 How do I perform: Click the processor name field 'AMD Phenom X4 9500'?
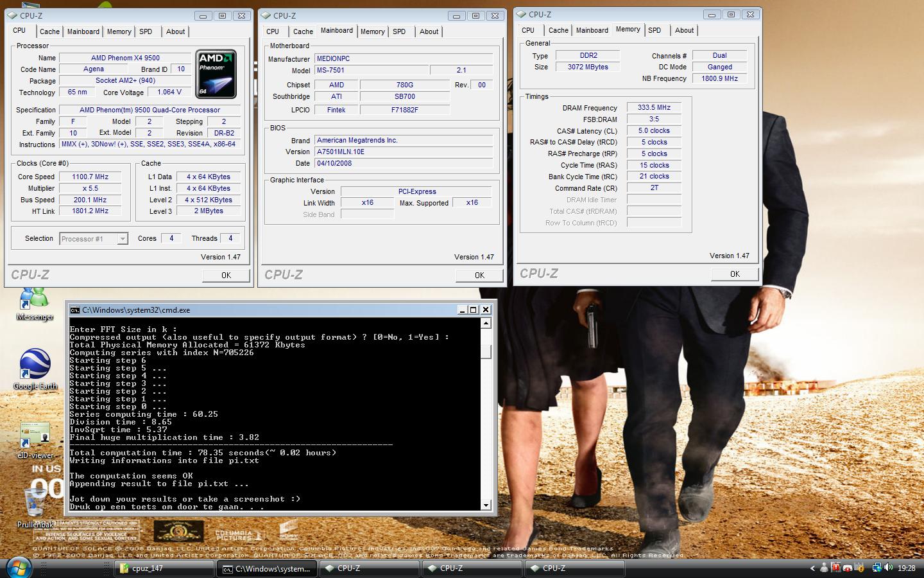(125, 58)
